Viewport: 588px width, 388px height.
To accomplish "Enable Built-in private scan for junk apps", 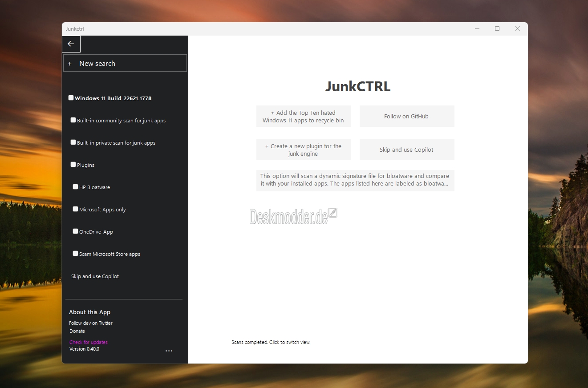I will coord(73,142).
